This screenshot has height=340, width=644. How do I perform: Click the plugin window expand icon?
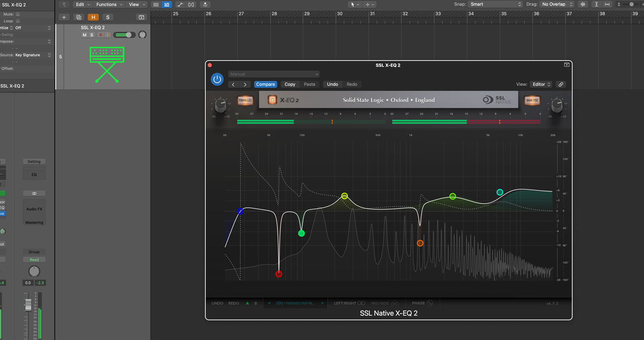click(567, 65)
